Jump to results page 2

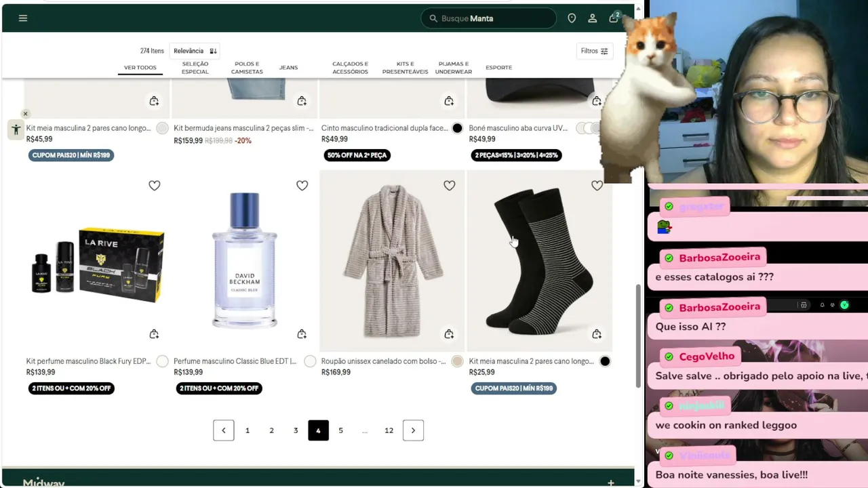click(271, 430)
